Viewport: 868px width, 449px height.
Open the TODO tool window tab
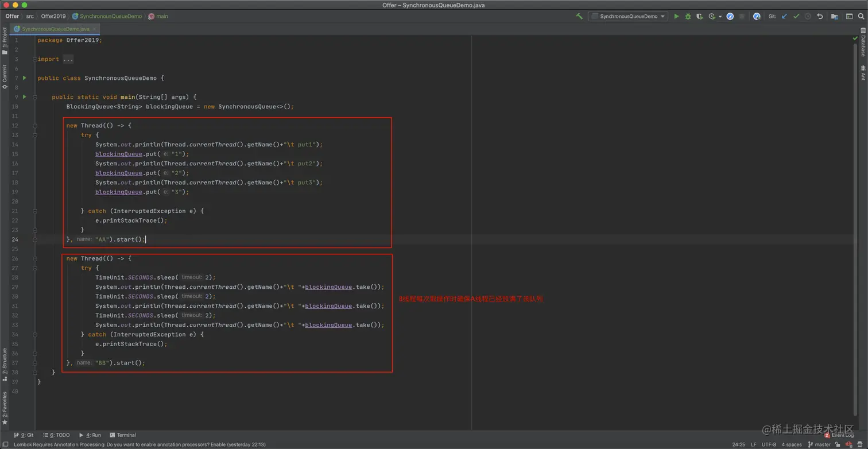tap(56, 435)
